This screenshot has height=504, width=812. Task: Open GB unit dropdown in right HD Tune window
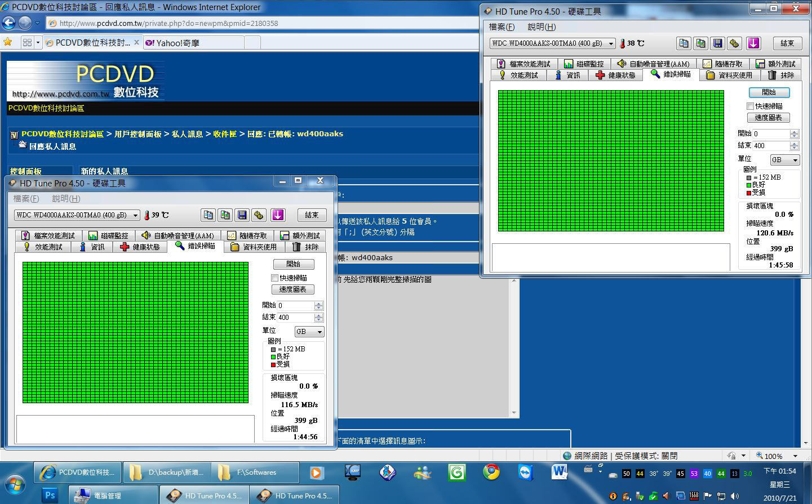pyautogui.click(x=785, y=160)
